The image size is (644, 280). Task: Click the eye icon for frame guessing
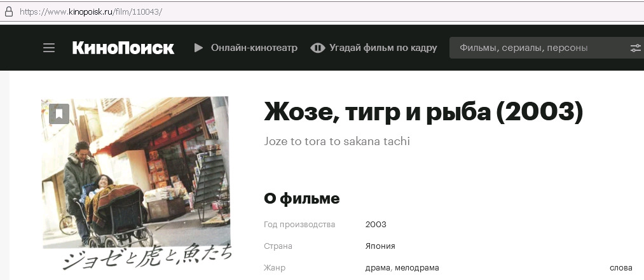tap(317, 48)
